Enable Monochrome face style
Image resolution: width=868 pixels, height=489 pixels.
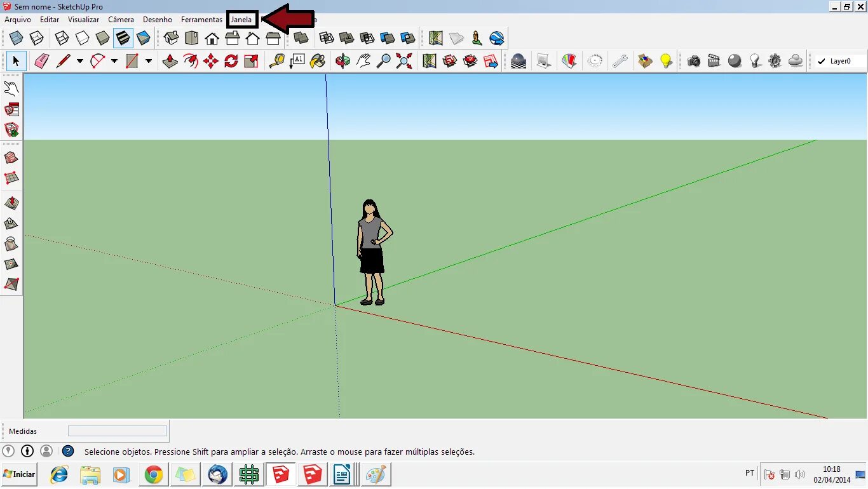pyautogui.click(x=143, y=38)
